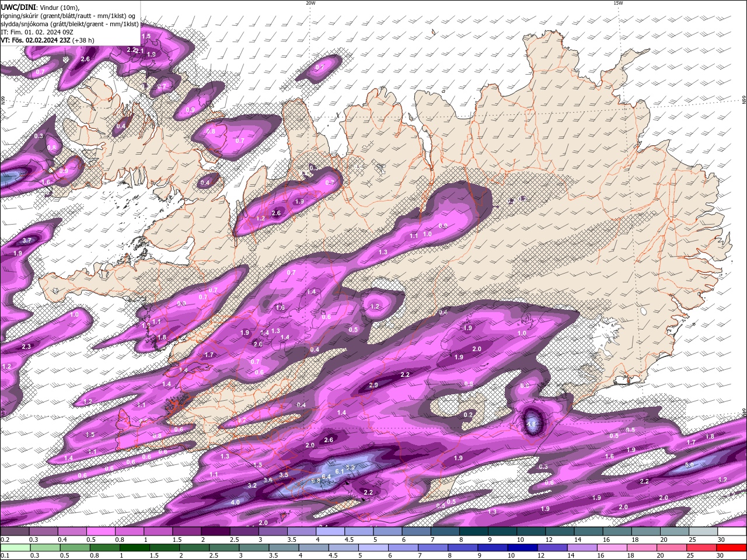Pick the upper bar swatch between 0.2 and 0.3
This screenshot has height=560, width=747.
pos(15,531)
